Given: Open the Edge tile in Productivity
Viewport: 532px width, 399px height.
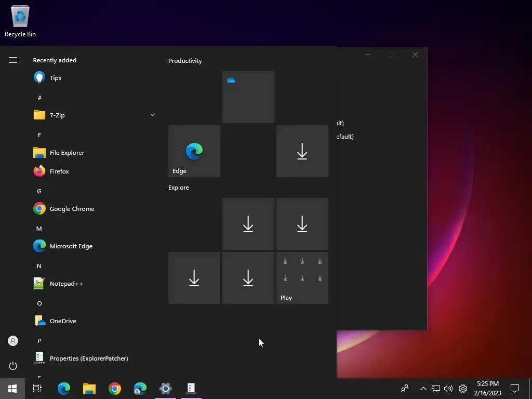Looking at the screenshot, I should pos(194,151).
